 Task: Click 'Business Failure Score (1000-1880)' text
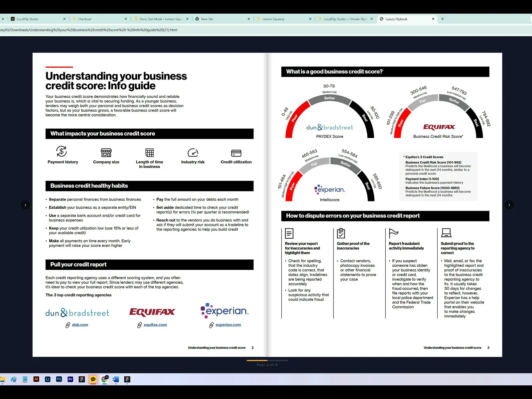[432, 188]
